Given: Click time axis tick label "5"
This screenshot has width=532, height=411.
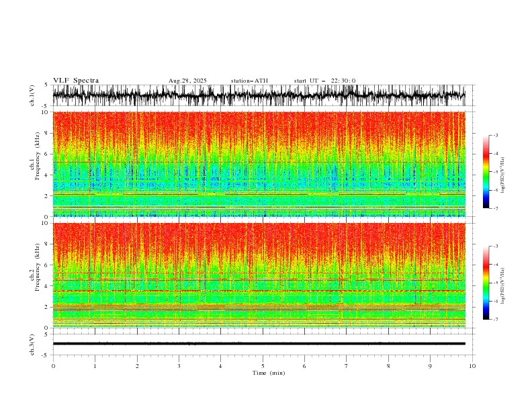Looking at the screenshot, I should 263,366.
